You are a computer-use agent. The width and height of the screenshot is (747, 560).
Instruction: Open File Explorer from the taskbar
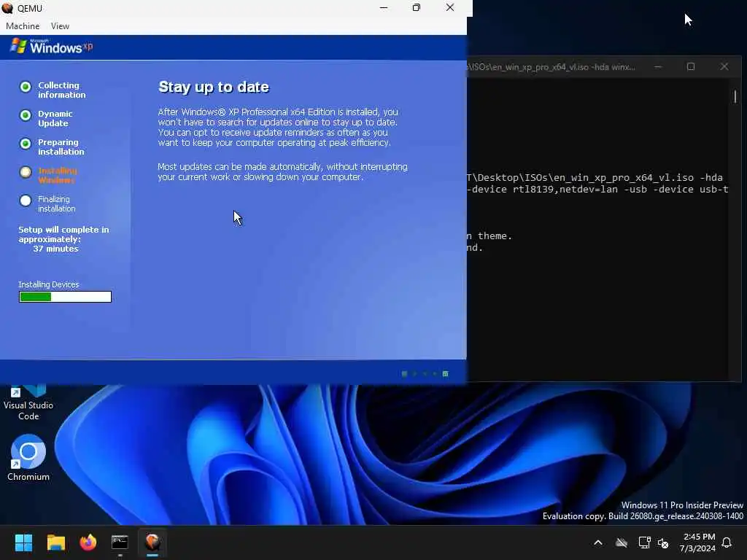point(55,542)
